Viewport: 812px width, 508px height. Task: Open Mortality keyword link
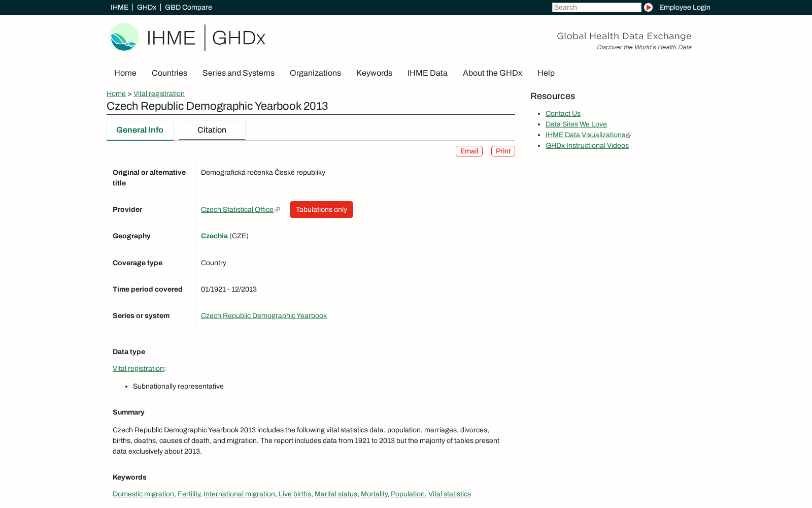[374, 494]
